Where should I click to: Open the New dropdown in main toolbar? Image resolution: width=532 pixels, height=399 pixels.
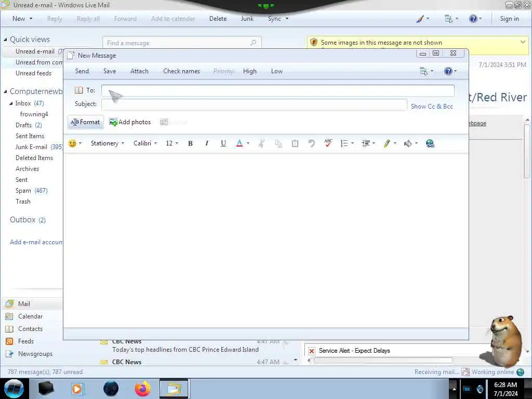click(x=22, y=19)
